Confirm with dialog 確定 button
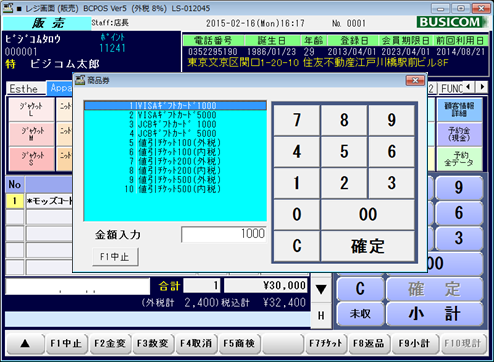The image size is (494, 362). [368, 246]
